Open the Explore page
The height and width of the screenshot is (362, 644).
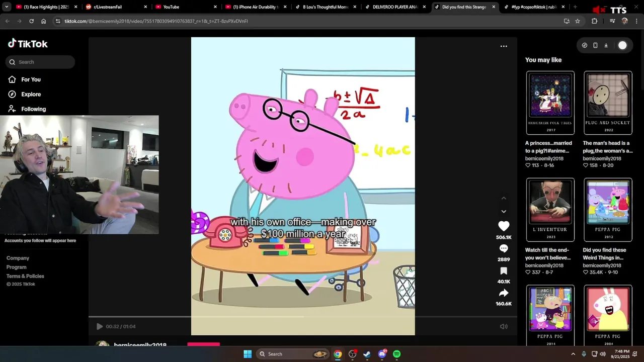(x=24, y=94)
